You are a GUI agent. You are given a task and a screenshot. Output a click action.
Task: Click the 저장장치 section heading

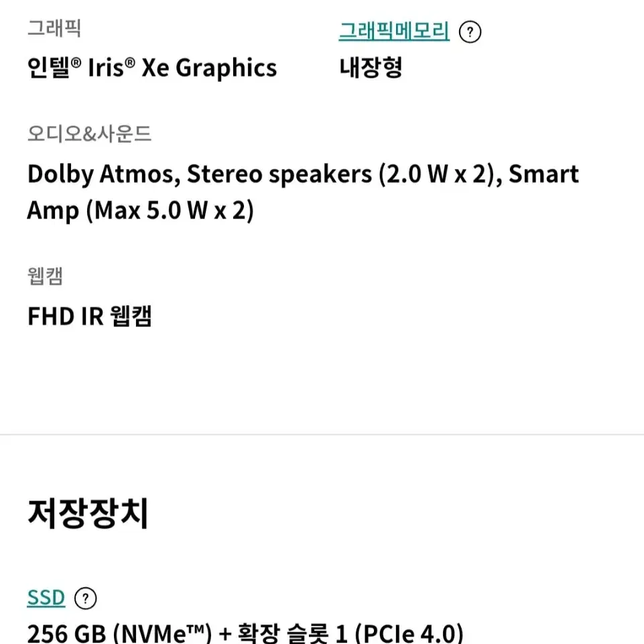tap(88, 513)
